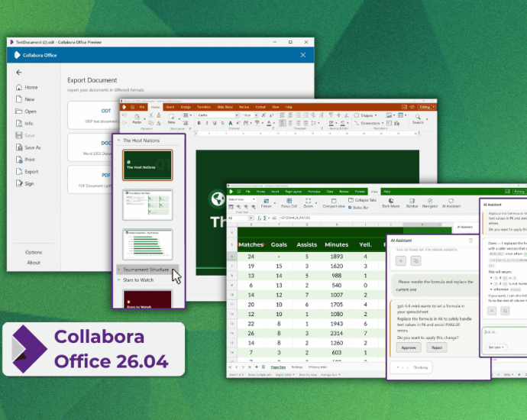This screenshot has width=527, height=420.
Task: Switch to Design tab in Impress
Action: [186, 107]
